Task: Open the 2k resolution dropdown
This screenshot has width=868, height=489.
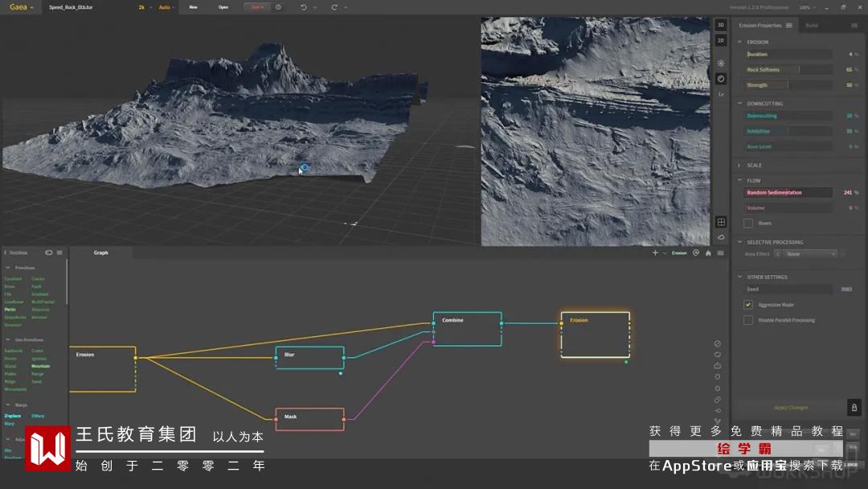Action: coord(144,7)
